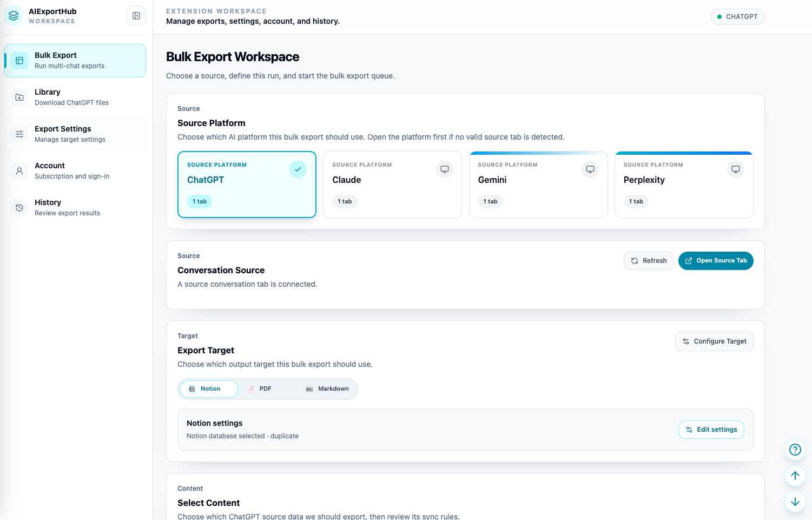
Task: Open the Library section in the sidebar
Action: (75, 97)
